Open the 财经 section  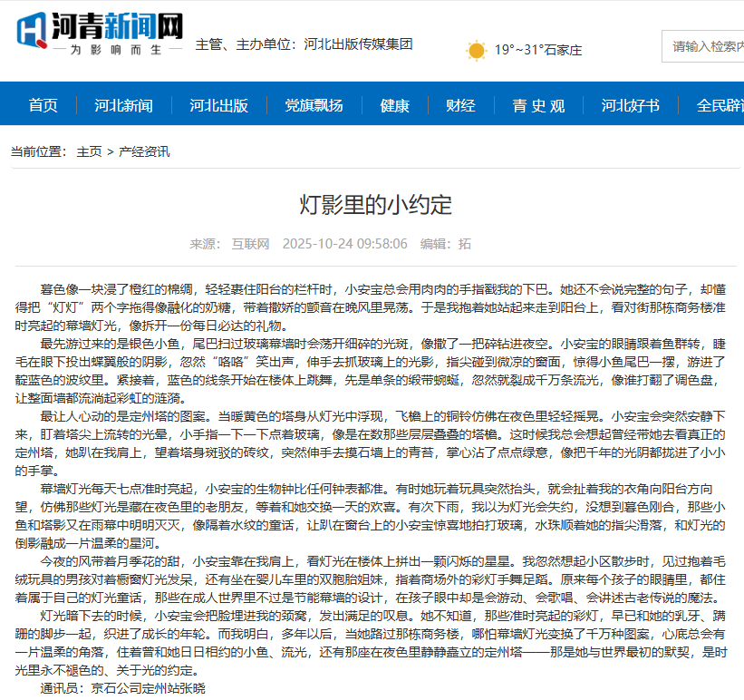461,105
